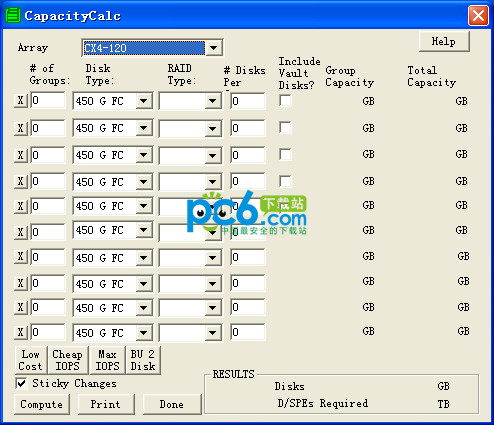This screenshot has width=494, height=425.
Task: Click fourth row # Disks Per field
Action: click(x=248, y=181)
